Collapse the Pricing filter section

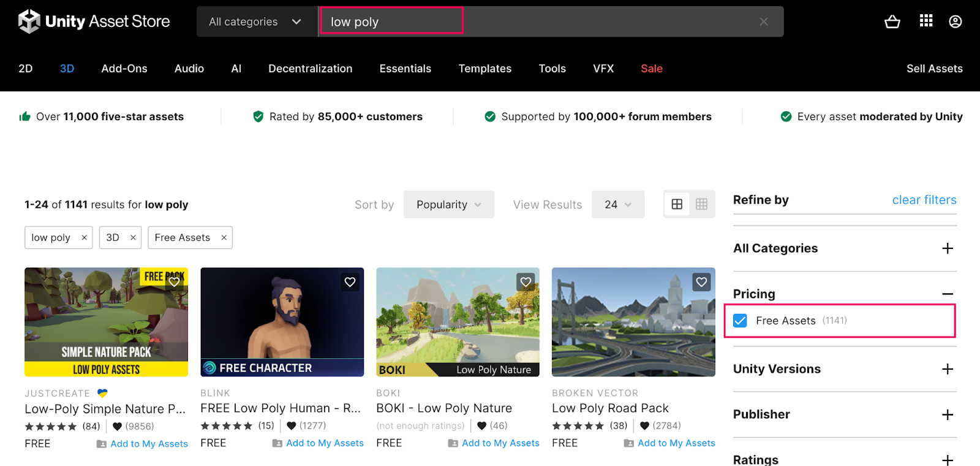pos(948,294)
